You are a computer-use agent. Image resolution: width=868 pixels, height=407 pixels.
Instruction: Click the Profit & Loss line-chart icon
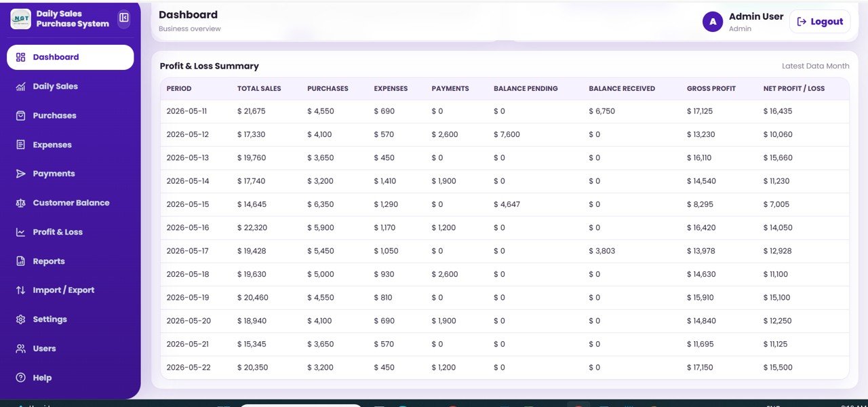(x=20, y=232)
